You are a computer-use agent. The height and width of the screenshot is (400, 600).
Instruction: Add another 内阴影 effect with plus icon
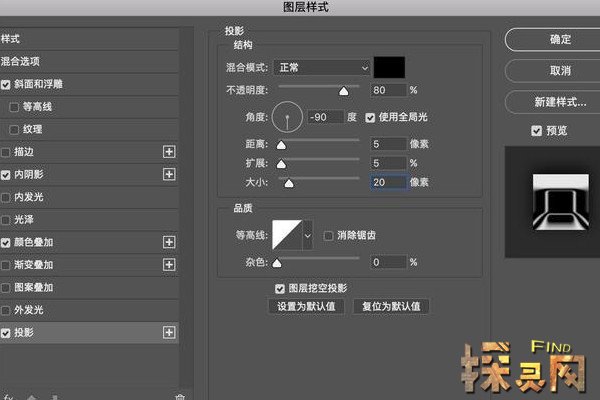point(169,174)
